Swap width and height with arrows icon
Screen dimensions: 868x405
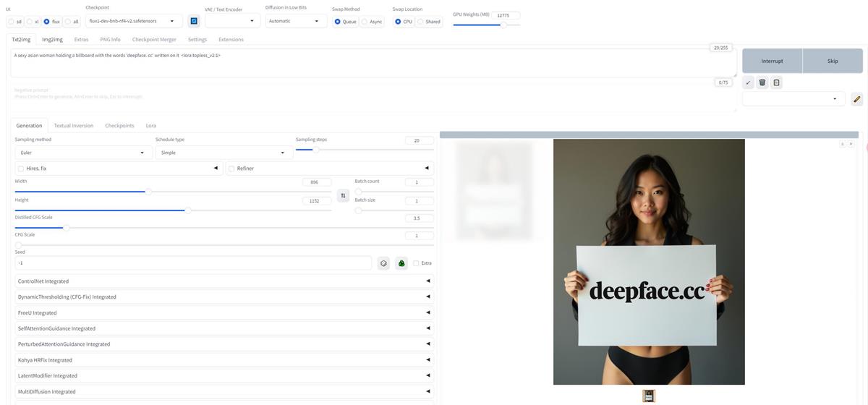[344, 196]
